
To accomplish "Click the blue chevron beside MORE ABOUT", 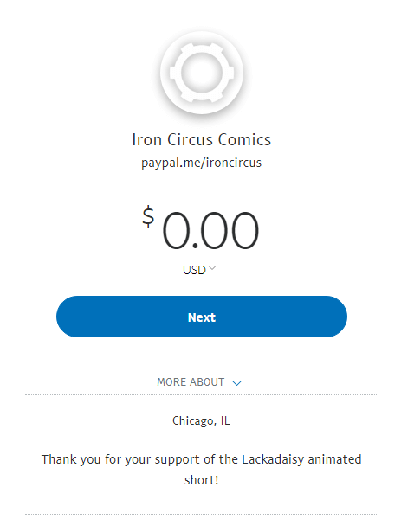I will (x=236, y=382).
